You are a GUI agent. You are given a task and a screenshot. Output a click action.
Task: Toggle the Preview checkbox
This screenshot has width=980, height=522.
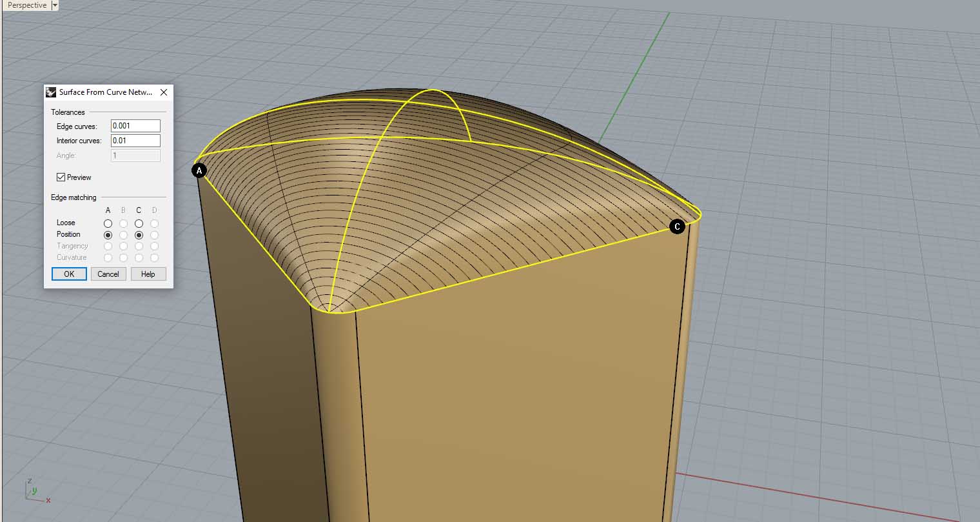pyautogui.click(x=61, y=177)
